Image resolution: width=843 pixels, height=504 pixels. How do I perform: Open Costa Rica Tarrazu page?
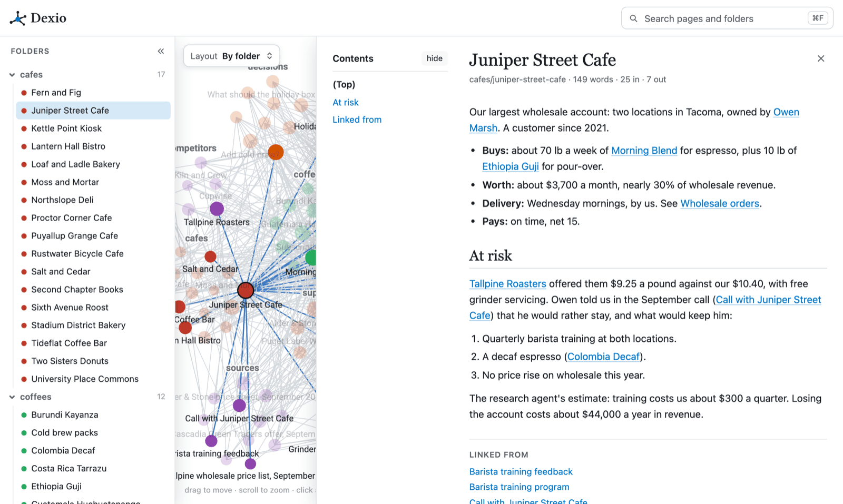coord(93,469)
